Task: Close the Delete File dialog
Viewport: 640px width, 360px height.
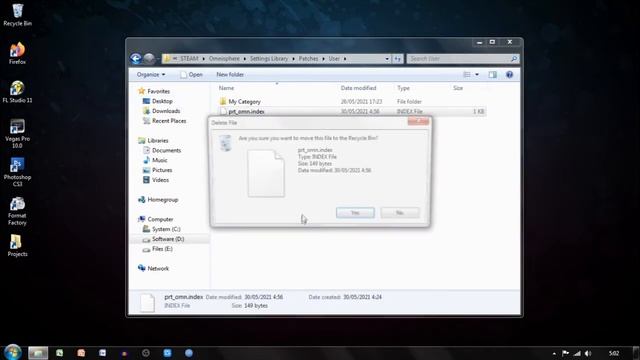Action: [418, 121]
